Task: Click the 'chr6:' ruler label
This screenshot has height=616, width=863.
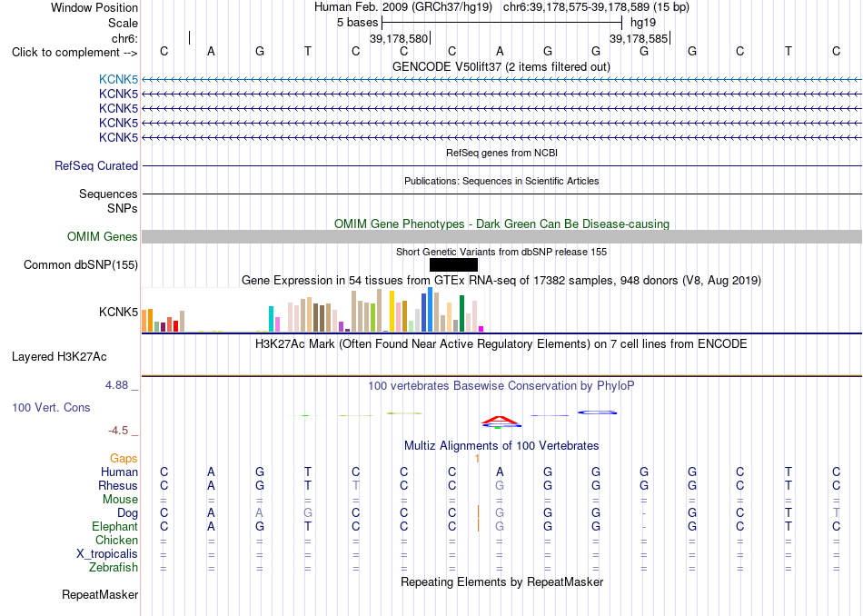Action: [124, 38]
